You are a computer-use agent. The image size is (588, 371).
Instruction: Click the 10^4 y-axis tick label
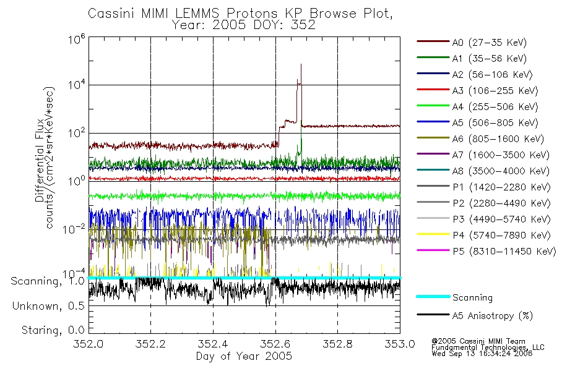(77, 85)
